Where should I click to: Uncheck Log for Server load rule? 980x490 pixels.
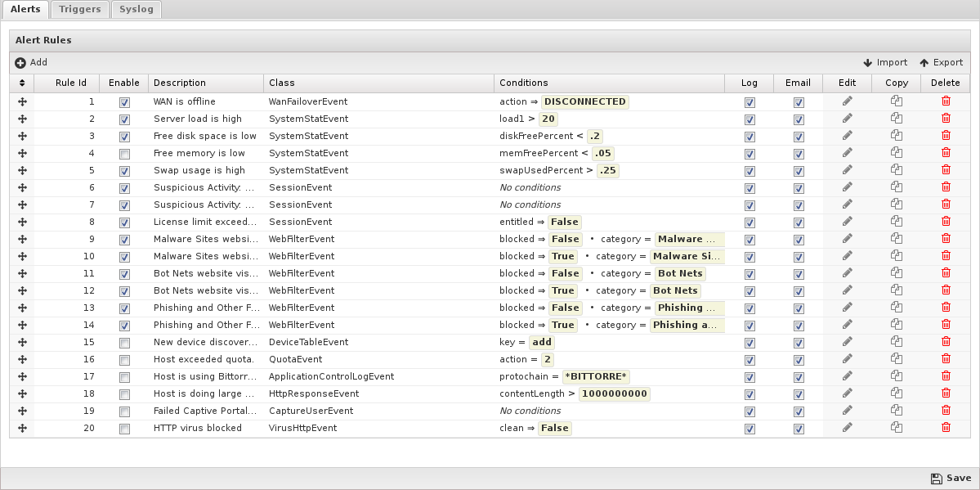pyautogui.click(x=750, y=119)
